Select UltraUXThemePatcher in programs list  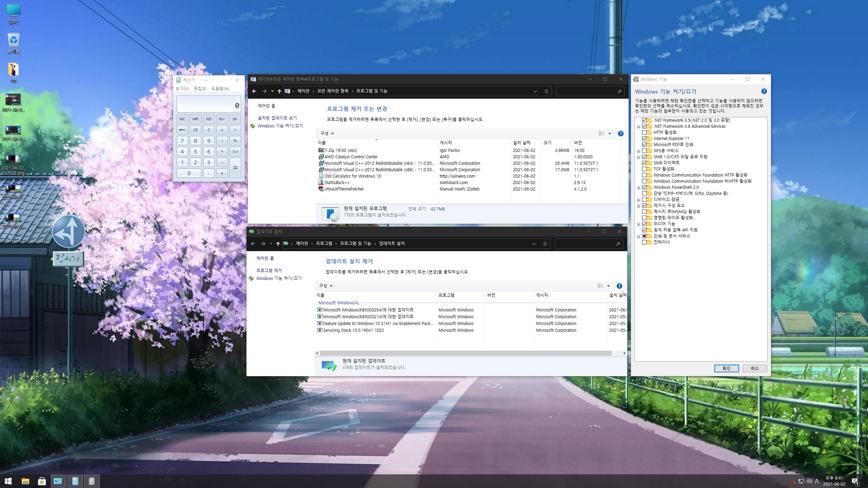pyautogui.click(x=344, y=189)
